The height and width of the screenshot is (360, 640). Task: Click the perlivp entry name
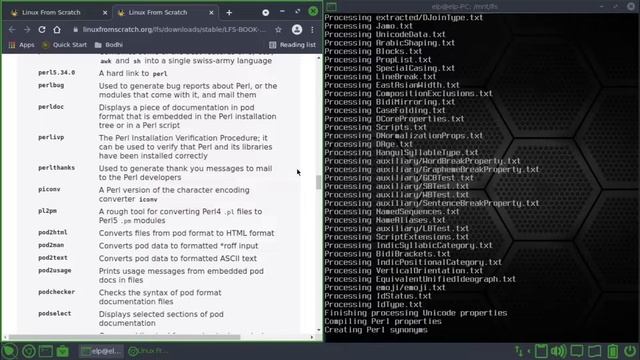(x=51, y=138)
